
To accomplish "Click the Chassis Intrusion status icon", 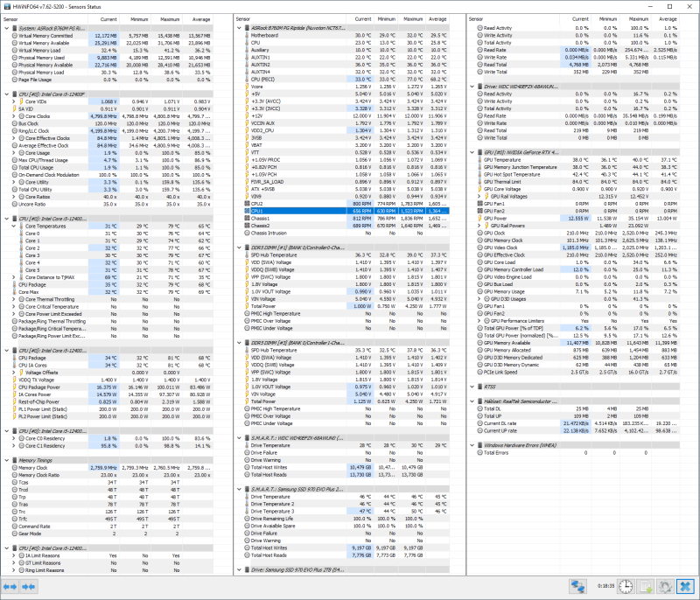I will pos(247,234).
